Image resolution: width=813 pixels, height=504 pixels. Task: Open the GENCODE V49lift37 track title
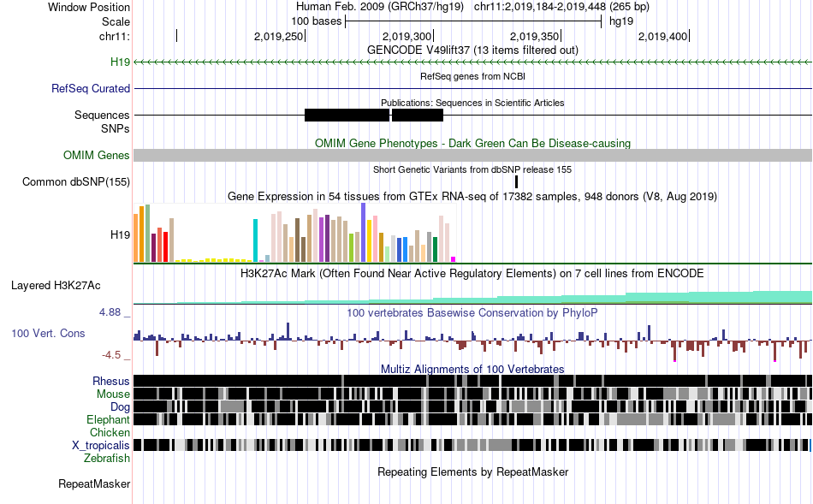click(472, 50)
